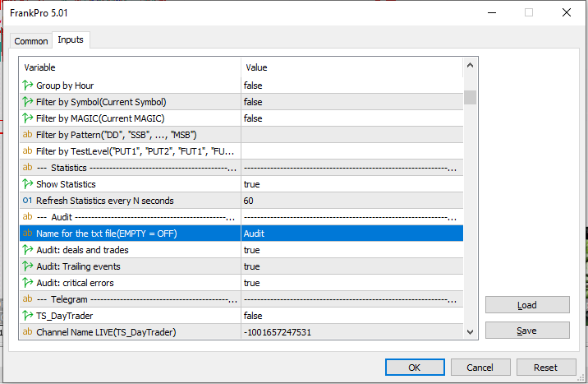Click the icon beside Filter by MAGIC
The height and width of the screenshot is (384, 588).
click(27, 118)
